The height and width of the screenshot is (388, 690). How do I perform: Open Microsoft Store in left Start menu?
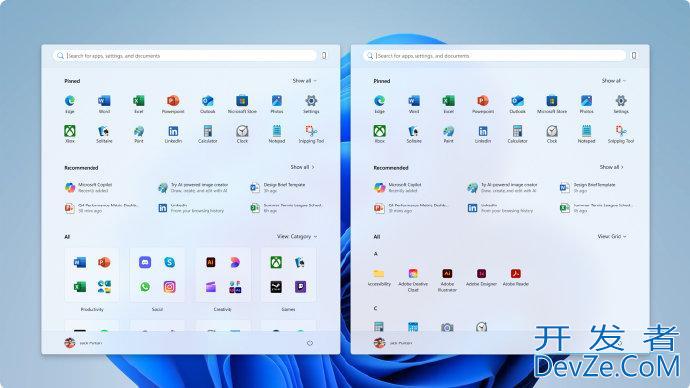(242, 104)
